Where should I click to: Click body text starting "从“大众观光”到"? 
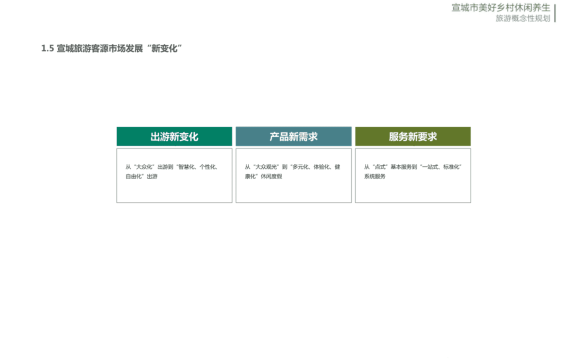pyautogui.click(x=292, y=172)
